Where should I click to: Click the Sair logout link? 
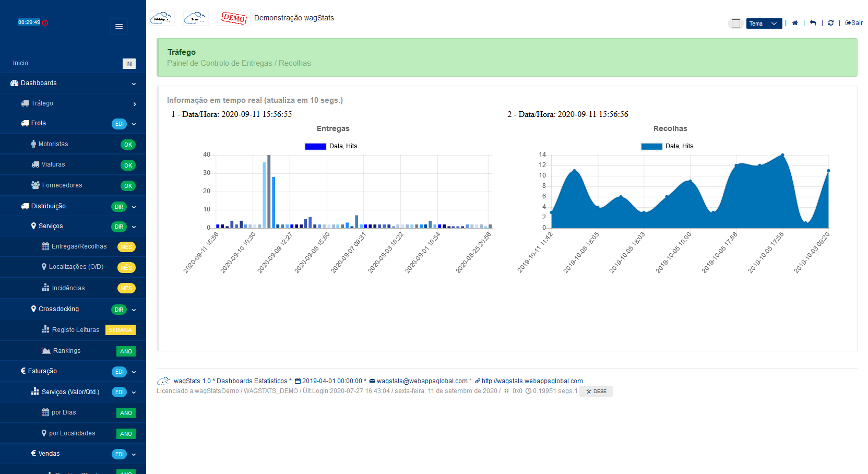coord(854,23)
